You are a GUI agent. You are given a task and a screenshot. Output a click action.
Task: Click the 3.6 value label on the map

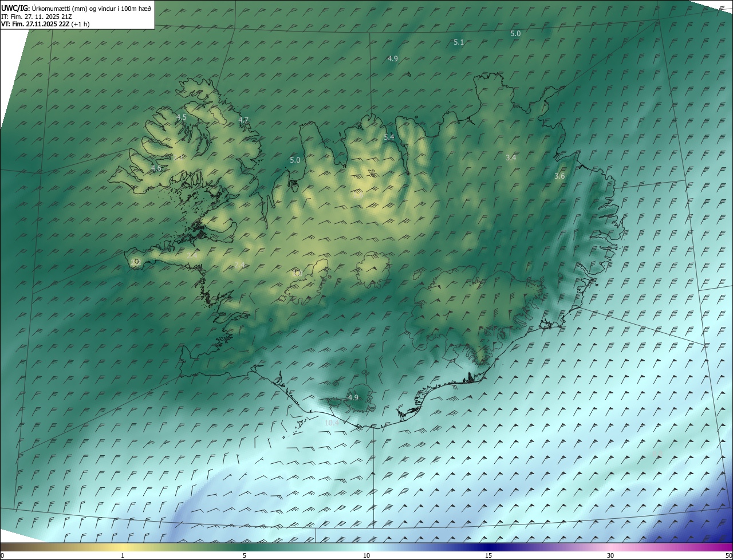point(559,176)
